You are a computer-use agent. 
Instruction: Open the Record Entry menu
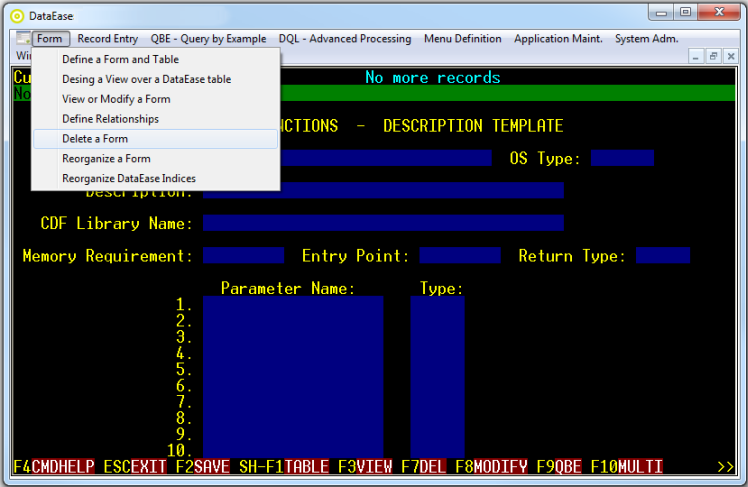(x=108, y=39)
